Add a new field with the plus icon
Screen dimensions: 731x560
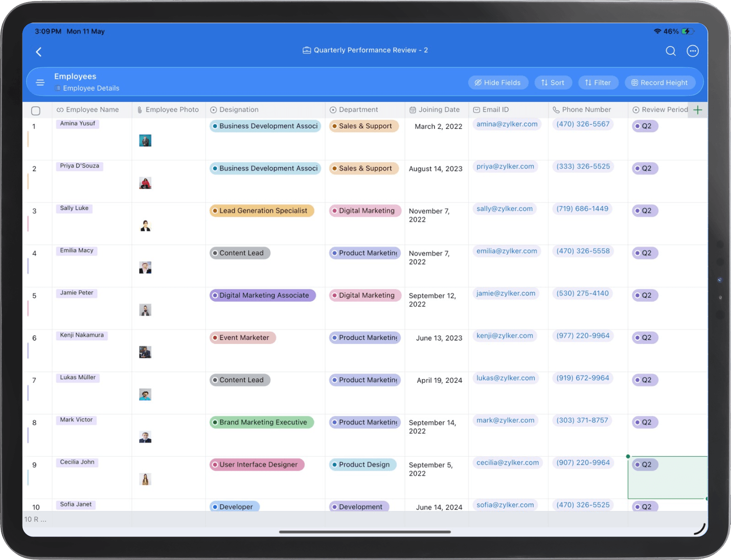pos(697,110)
